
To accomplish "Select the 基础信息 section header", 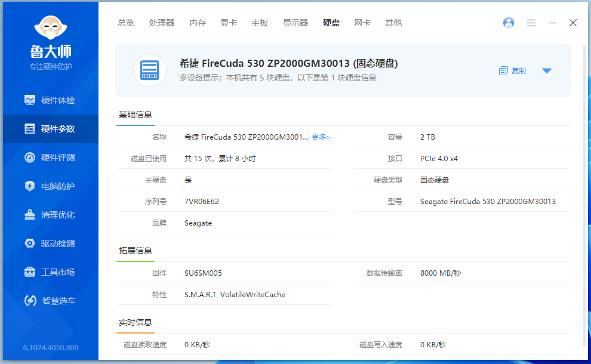I will [x=136, y=115].
